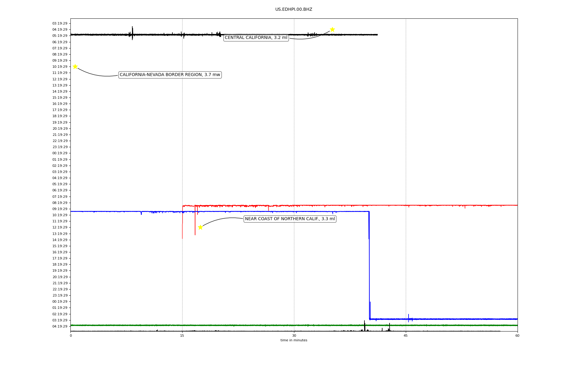Screen dimensions: 588x368
Task: Click the top 03:19:29 time label
Action: (60, 23)
